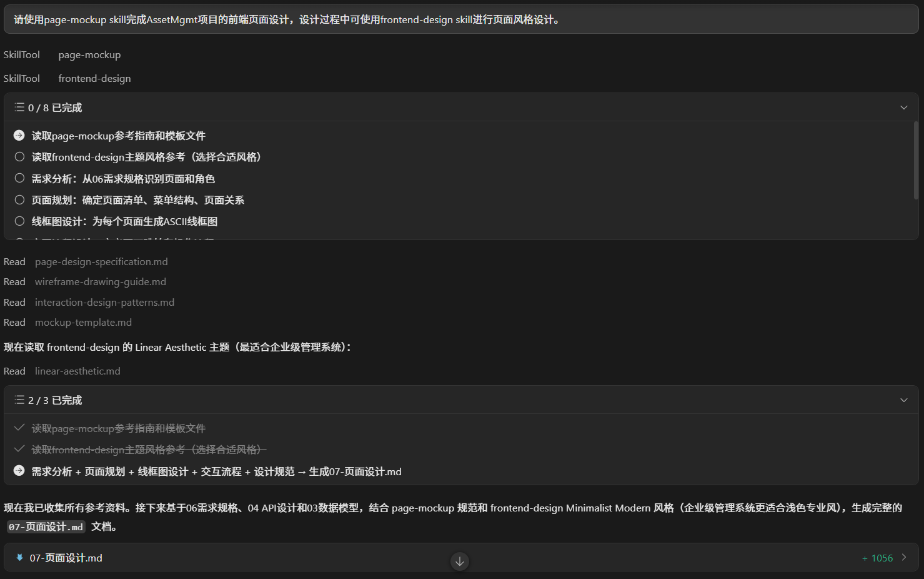The height and width of the screenshot is (579, 924).
Task: Click the todo list scrollbar
Action: [x=916, y=160]
